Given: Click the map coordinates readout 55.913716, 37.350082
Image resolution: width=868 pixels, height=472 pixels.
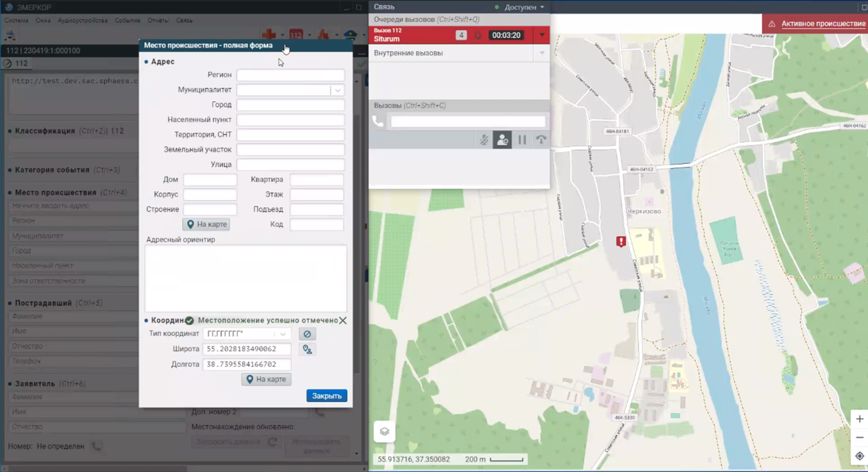Looking at the screenshot, I should point(413,459).
